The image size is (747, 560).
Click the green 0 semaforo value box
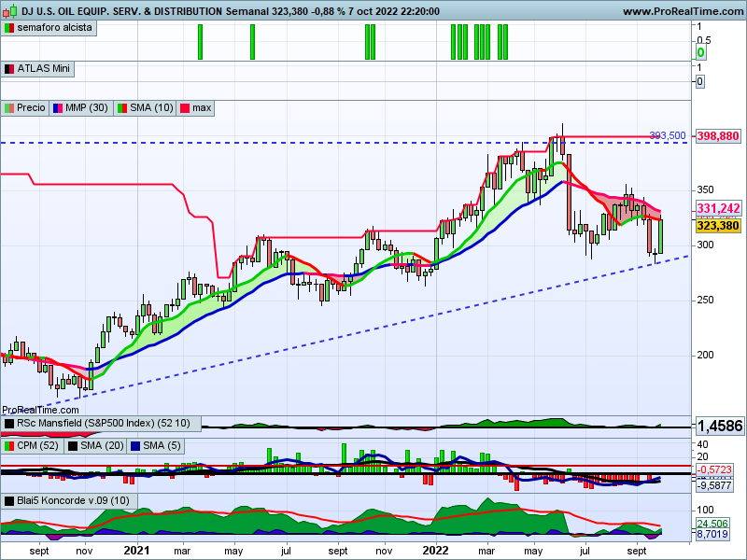(x=701, y=52)
